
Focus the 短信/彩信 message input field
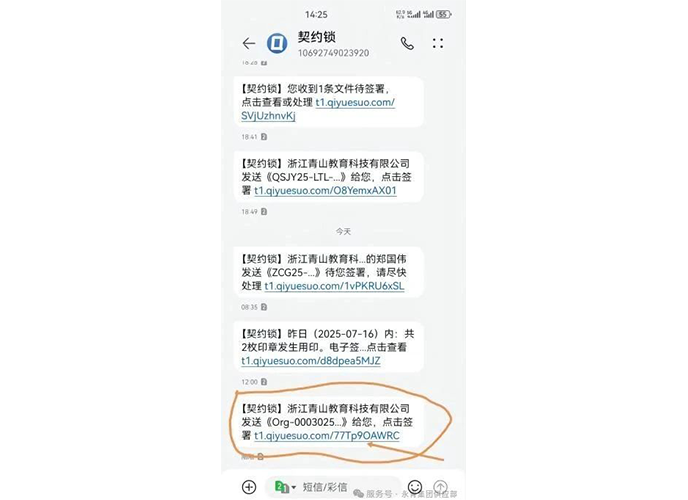(x=333, y=486)
